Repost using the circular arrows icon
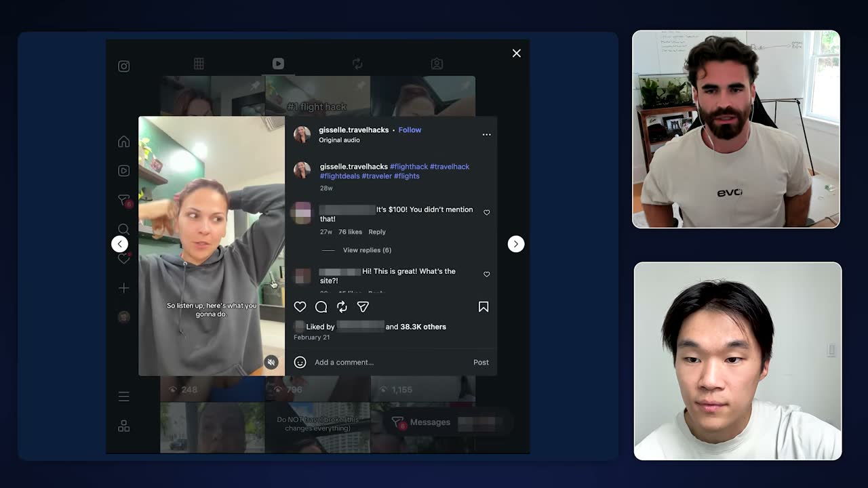 coord(342,307)
